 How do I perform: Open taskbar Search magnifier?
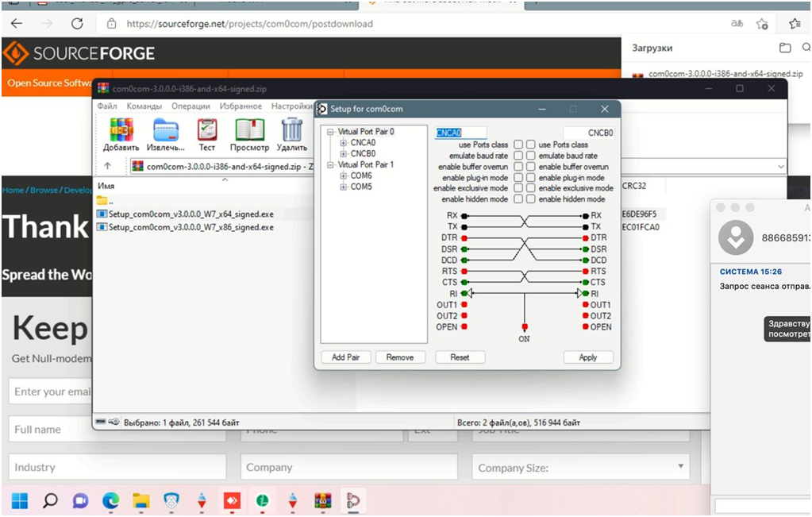pyautogui.click(x=50, y=500)
